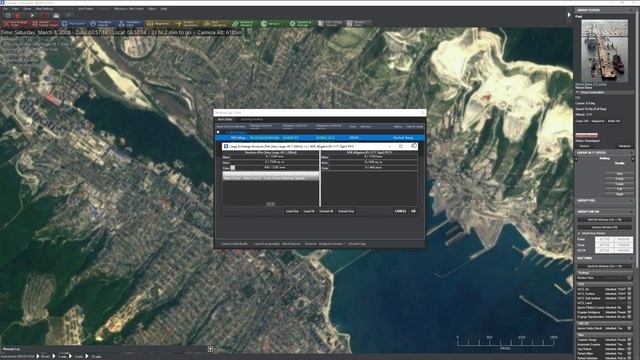Open the Sensors toolbar button
Viewport: 640px width, 360px height.
click(273, 24)
